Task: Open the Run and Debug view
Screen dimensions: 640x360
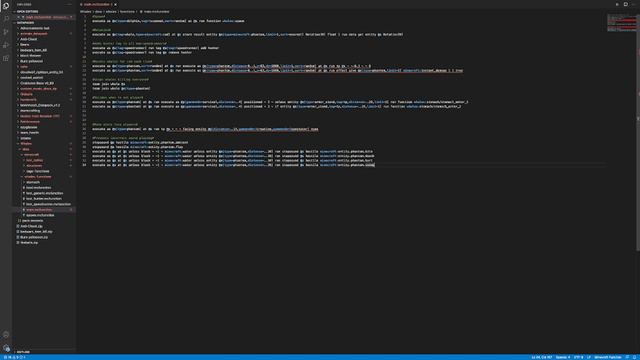Action: tap(6, 45)
